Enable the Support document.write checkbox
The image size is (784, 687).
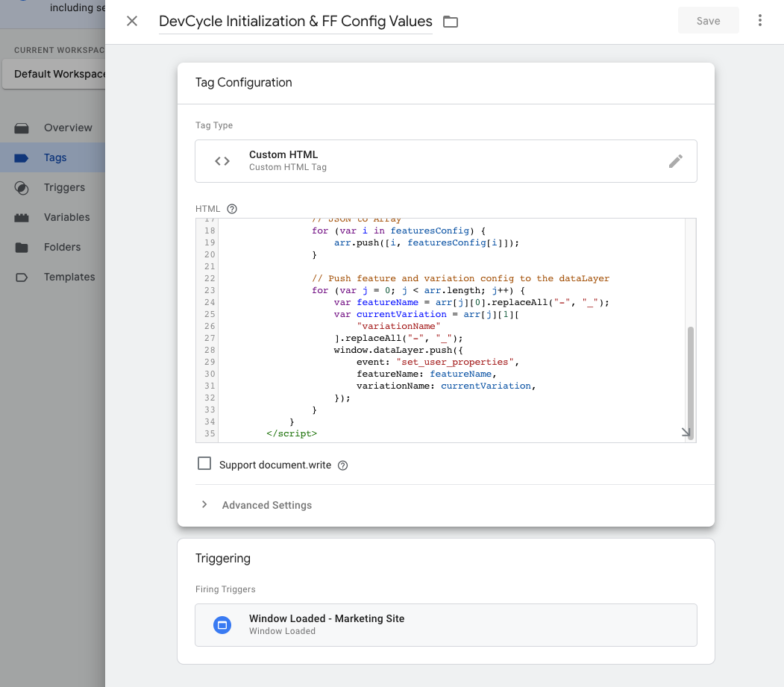point(204,464)
